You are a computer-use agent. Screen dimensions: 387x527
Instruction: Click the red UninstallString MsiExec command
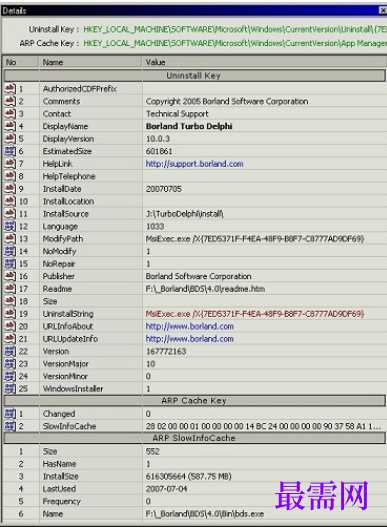[x=255, y=314]
